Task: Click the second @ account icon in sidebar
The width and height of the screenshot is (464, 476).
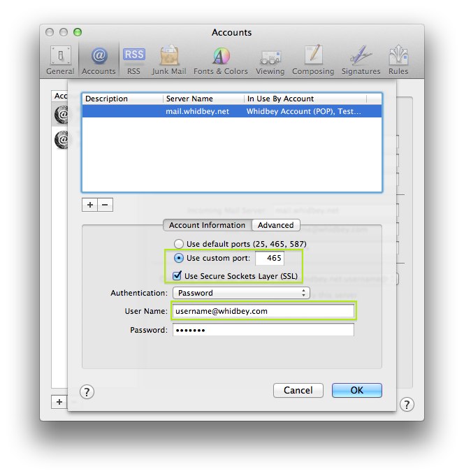Action: pos(61,140)
